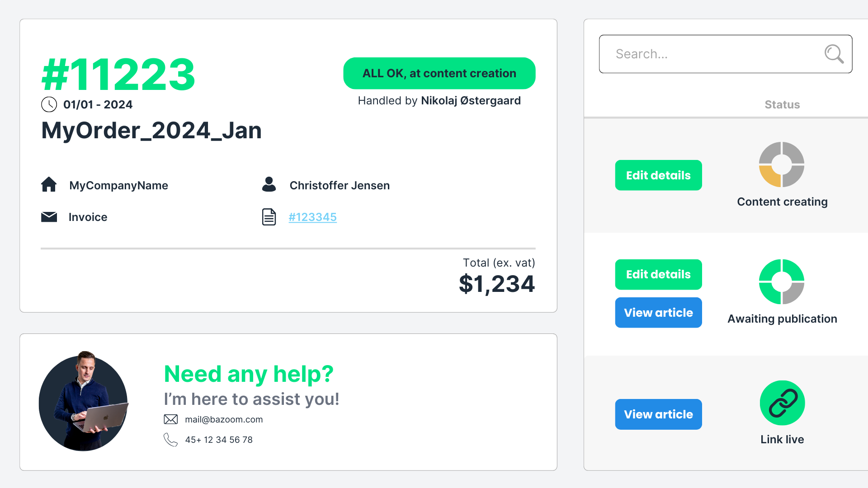Focus the Search input field
This screenshot has height=488, width=868.
(726, 54)
